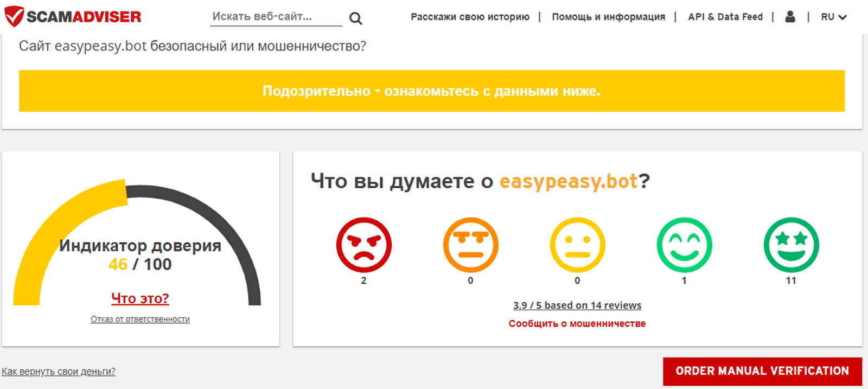Click the vote count 2 under angry face
868x389 pixels.
pos(363,280)
